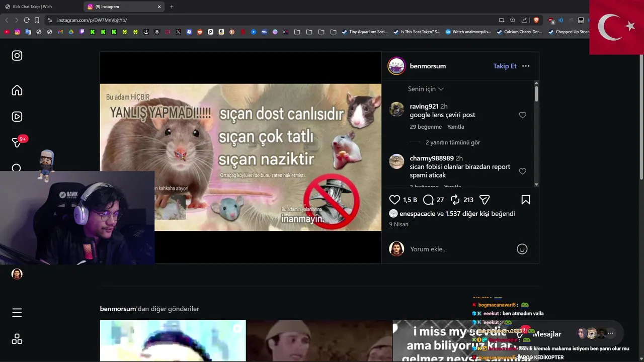Open the Gmail bookmark icon

(60, 32)
